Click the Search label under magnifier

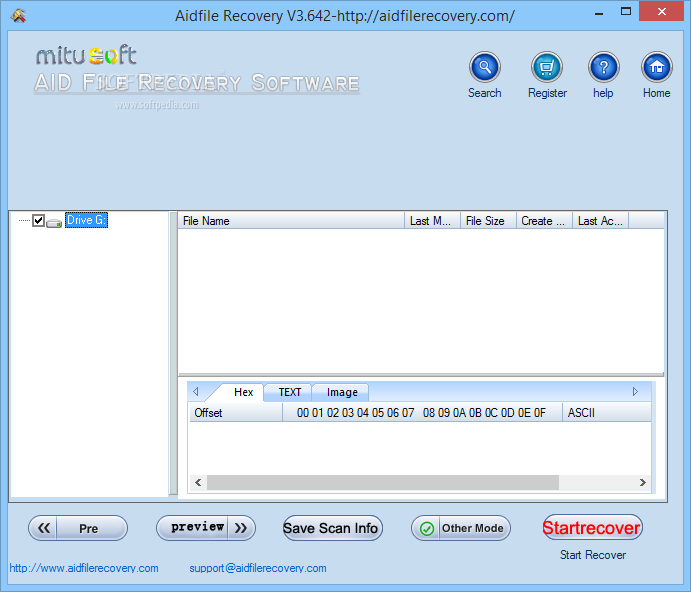point(484,93)
